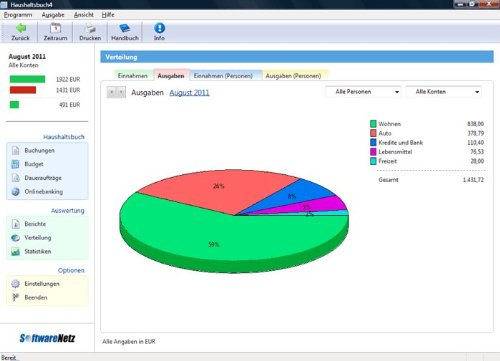Open the Hilfe menu
The image size is (500, 361).
coord(108,15)
